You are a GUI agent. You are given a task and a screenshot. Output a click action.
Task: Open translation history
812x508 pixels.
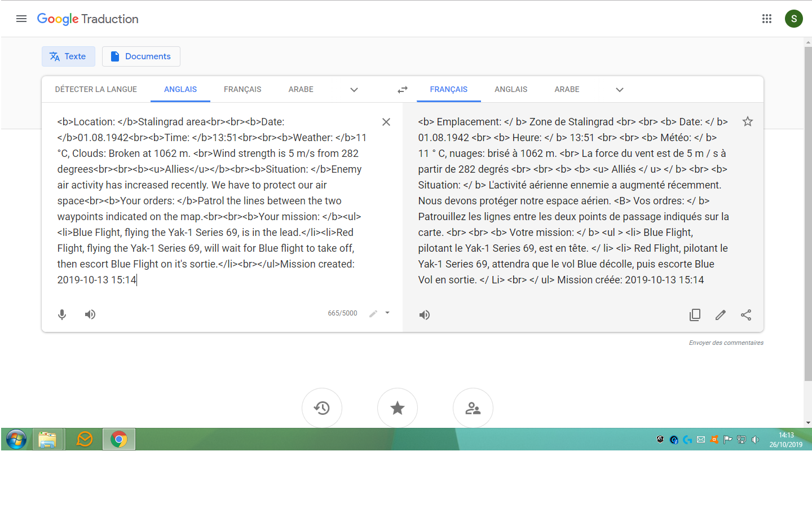point(322,408)
